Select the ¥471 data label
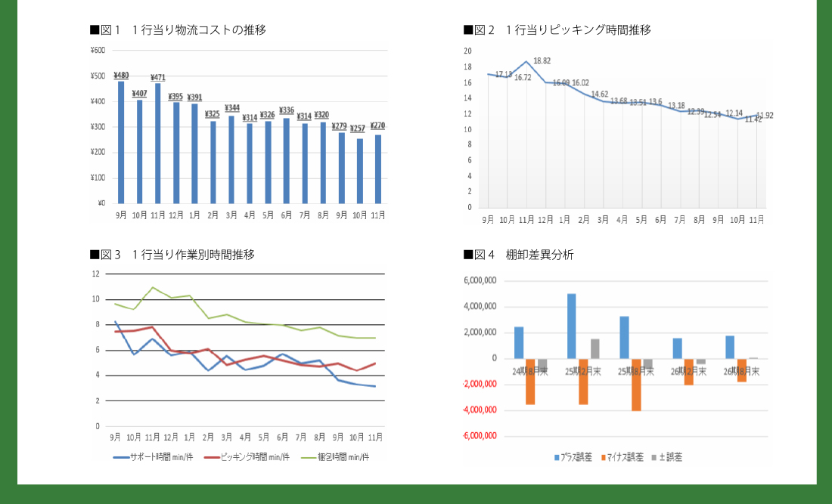Viewport: 832px width, 504px height. [158, 77]
